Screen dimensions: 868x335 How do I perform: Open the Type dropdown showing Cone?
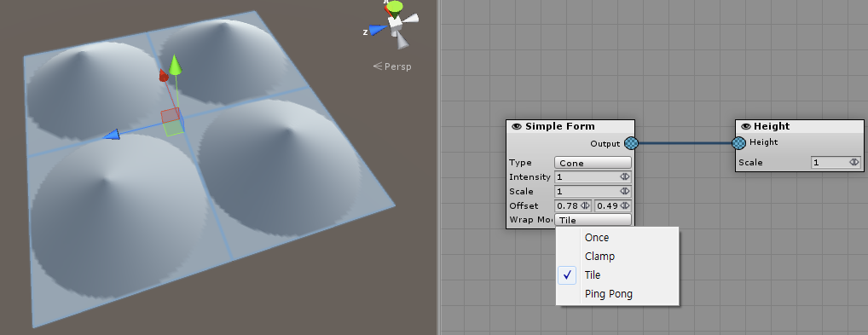[x=593, y=163]
